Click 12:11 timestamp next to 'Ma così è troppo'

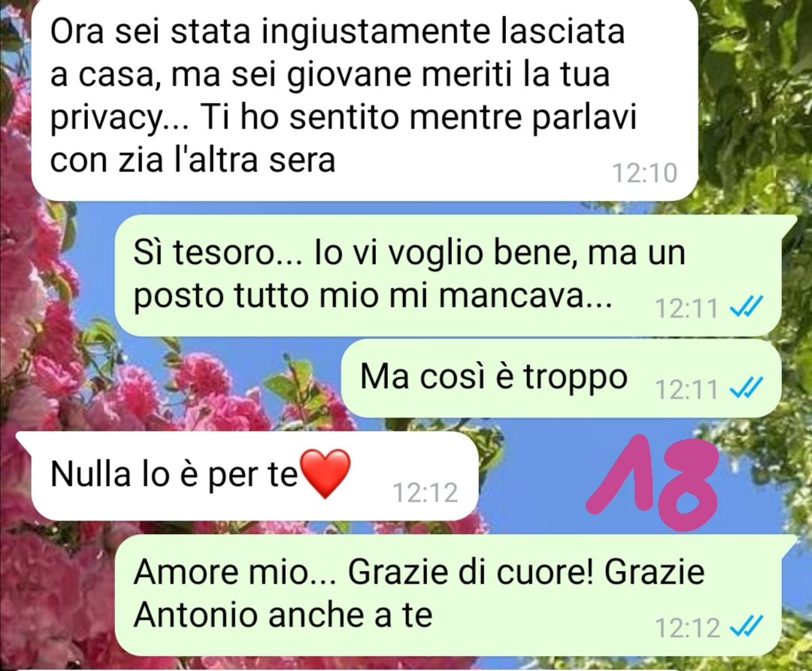(686, 389)
